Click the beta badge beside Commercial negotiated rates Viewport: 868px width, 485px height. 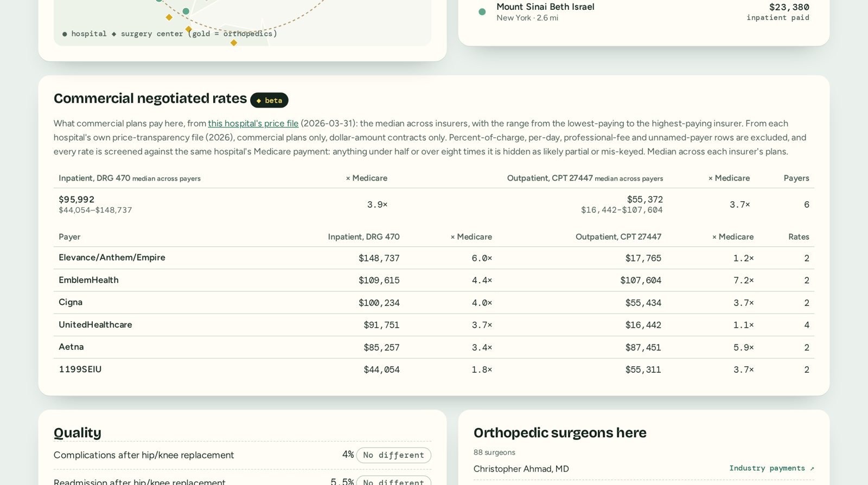[269, 100]
